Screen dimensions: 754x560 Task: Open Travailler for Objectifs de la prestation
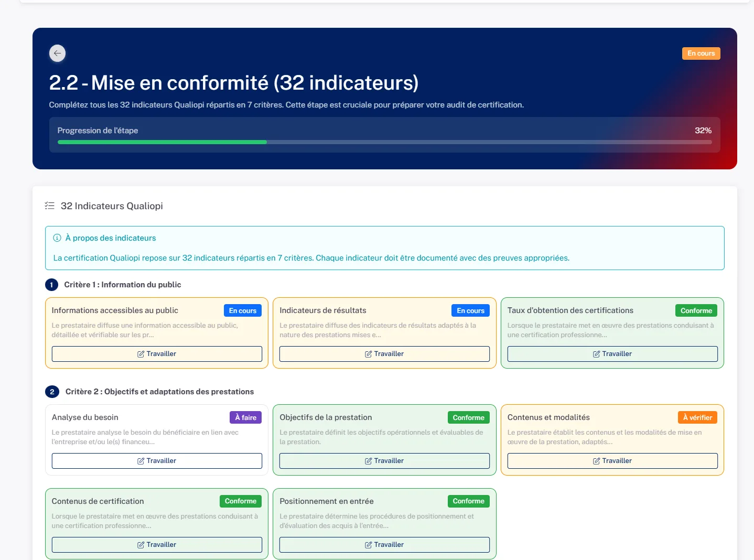point(384,461)
